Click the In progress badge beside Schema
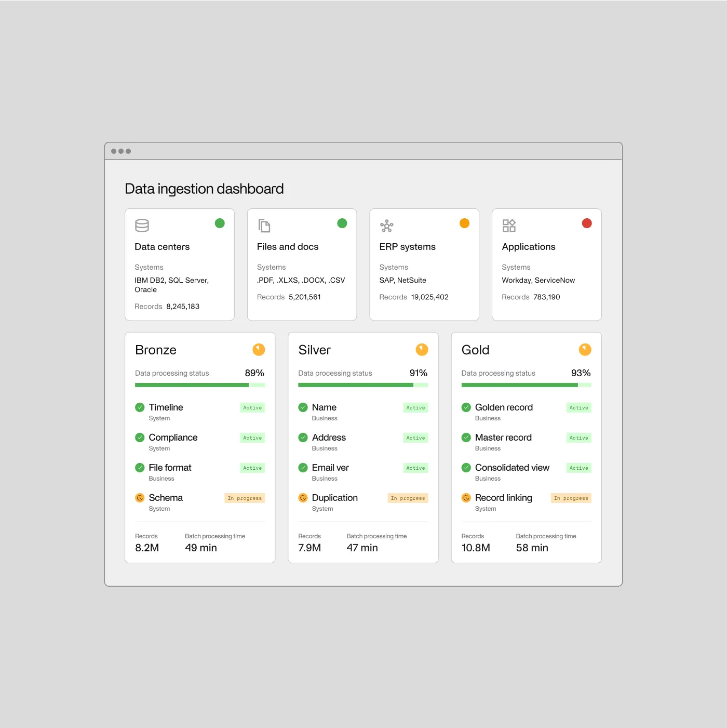The width and height of the screenshot is (727, 728). click(245, 498)
